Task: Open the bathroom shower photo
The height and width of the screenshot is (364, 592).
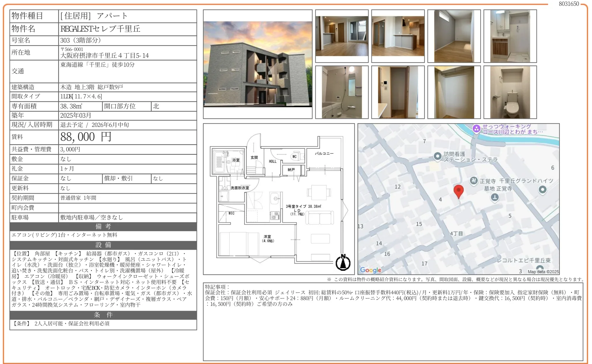Action: [342, 92]
